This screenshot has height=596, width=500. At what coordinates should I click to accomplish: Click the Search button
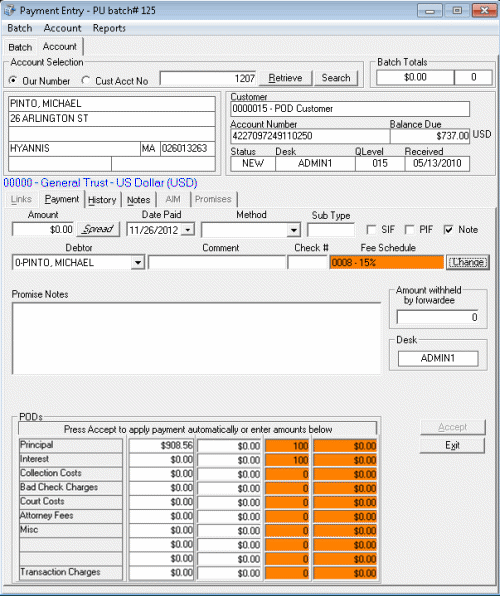coord(336,78)
